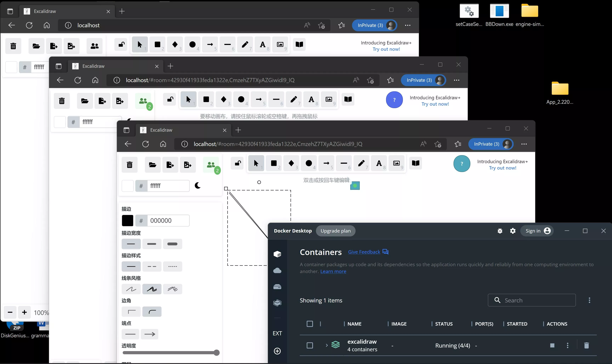Click the Upgrade plan button
Viewport: 612px width, 364px height.
(335, 231)
